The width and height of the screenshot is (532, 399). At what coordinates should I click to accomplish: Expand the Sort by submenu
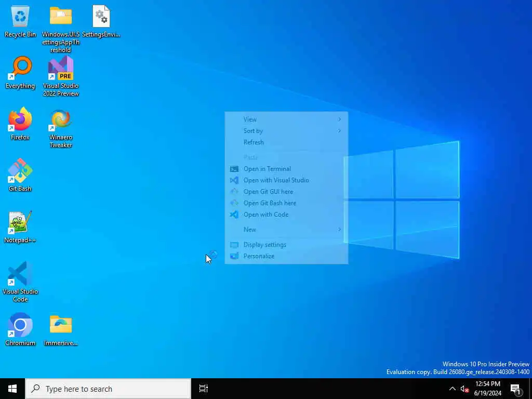(x=286, y=130)
